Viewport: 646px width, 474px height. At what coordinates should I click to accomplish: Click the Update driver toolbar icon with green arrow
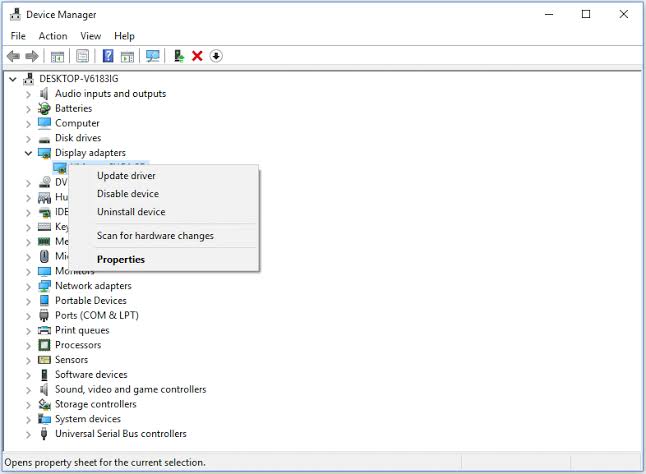[178, 56]
